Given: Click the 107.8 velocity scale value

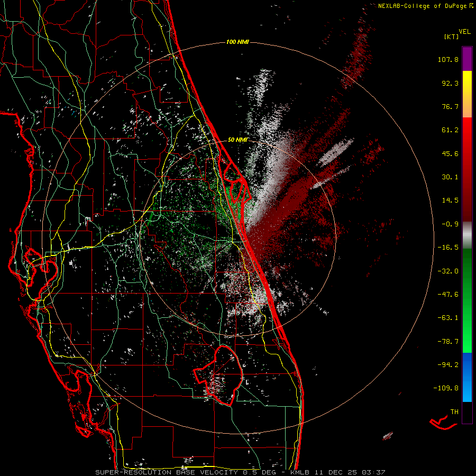Looking at the screenshot, I should coord(448,59).
